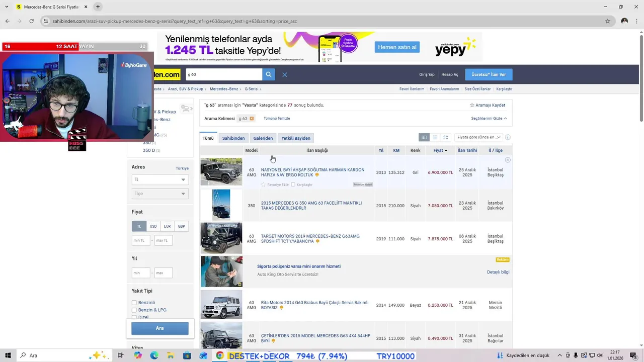Select the Tümü tab

coord(208,138)
